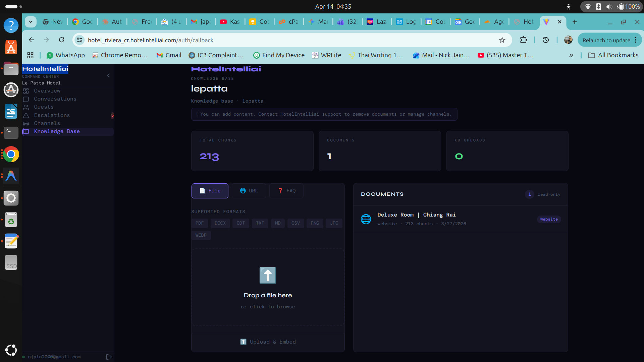Click the 213 Total Chunks stat card
This screenshot has height=362, width=644.
tap(252, 151)
